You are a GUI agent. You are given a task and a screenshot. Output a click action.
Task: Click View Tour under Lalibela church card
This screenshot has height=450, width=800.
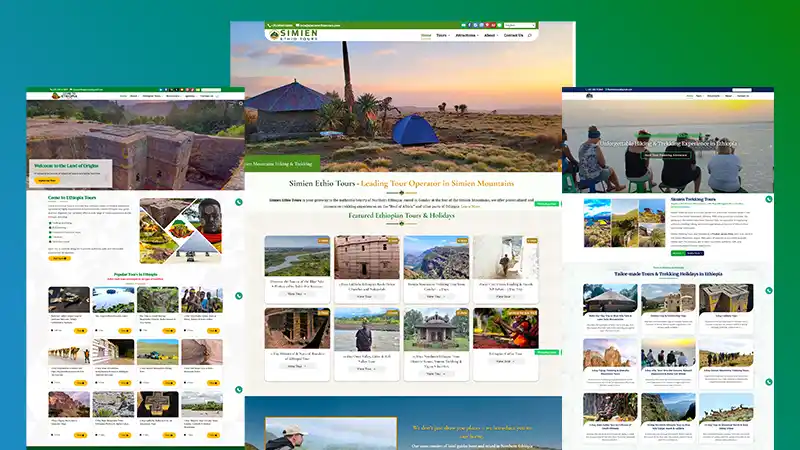[365, 296]
